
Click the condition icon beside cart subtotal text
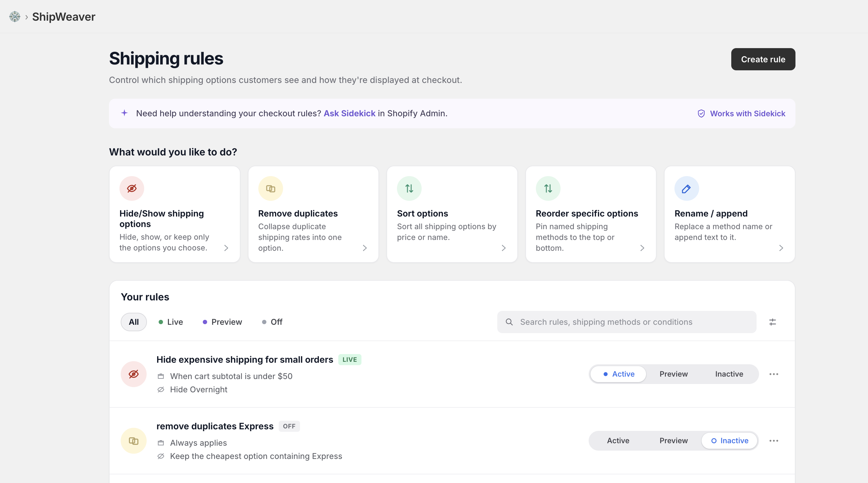click(161, 376)
